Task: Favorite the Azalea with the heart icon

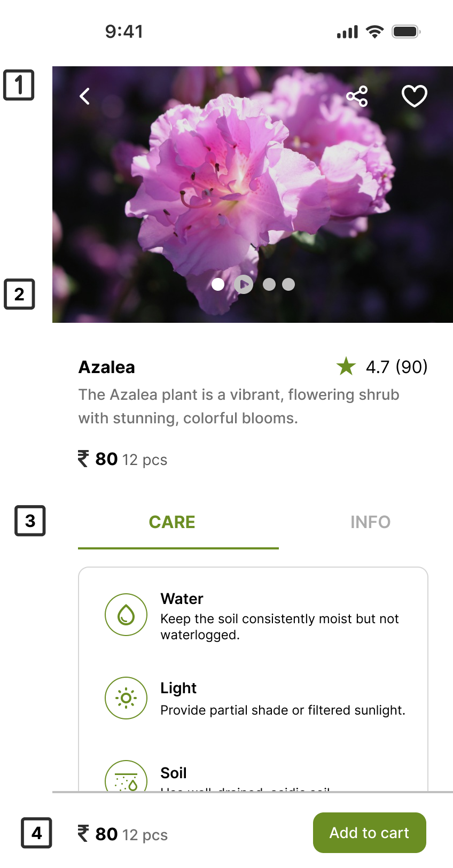Action: (x=414, y=96)
